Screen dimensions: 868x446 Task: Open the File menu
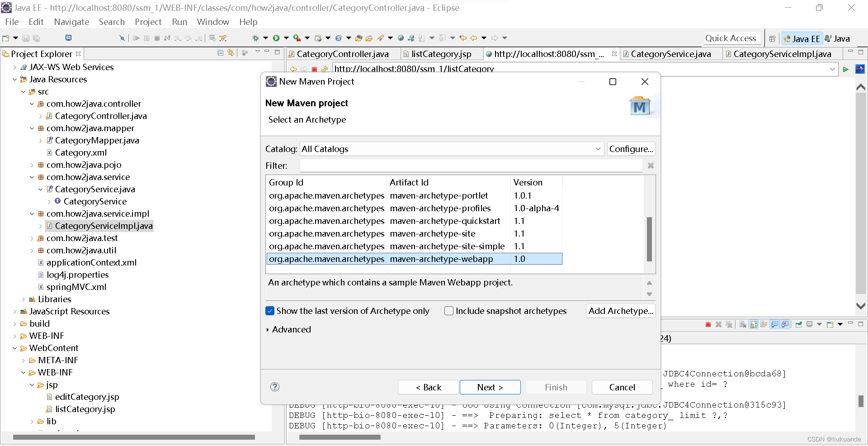(x=12, y=22)
